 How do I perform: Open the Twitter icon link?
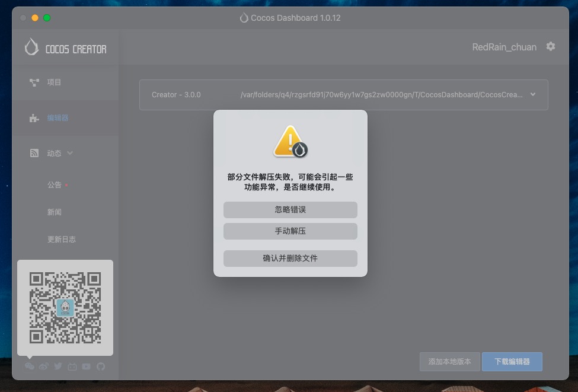pyautogui.click(x=58, y=366)
